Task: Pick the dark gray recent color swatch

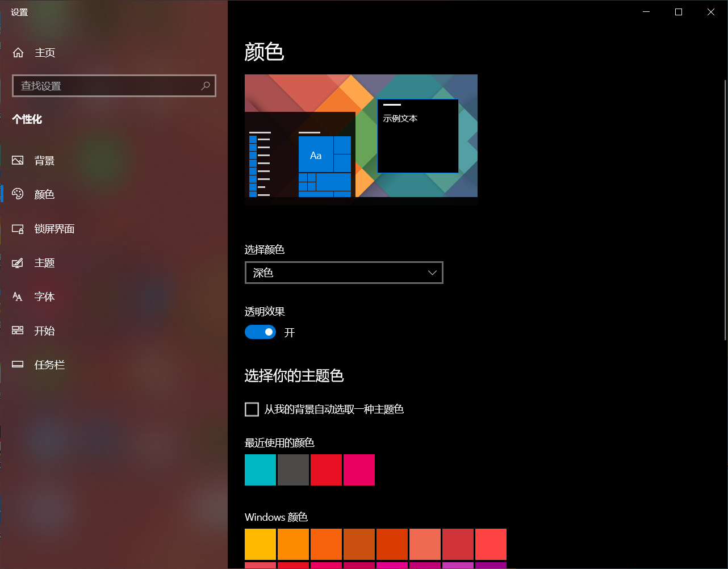Action: tap(293, 470)
